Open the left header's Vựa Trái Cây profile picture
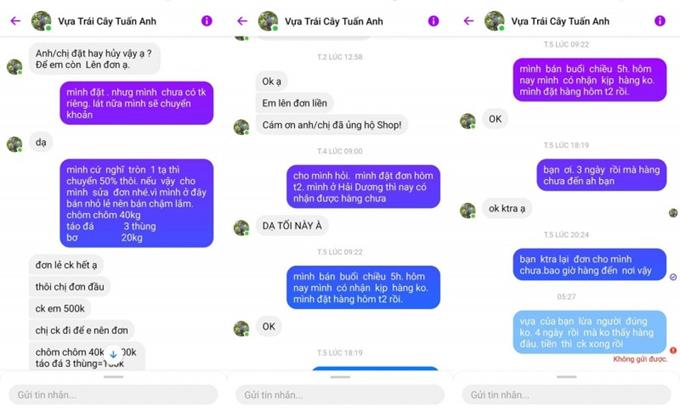Screen dimensions: 680x408 tap(41, 20)
